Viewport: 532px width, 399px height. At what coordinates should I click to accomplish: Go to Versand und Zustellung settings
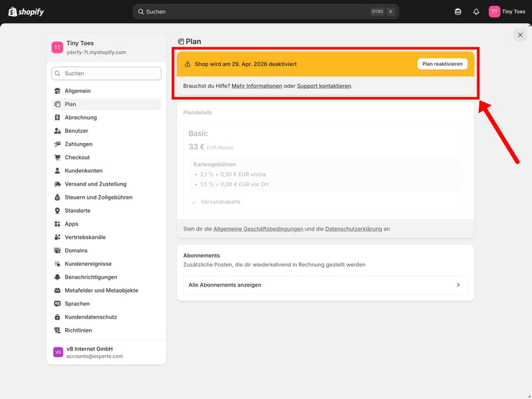point(95,184)
